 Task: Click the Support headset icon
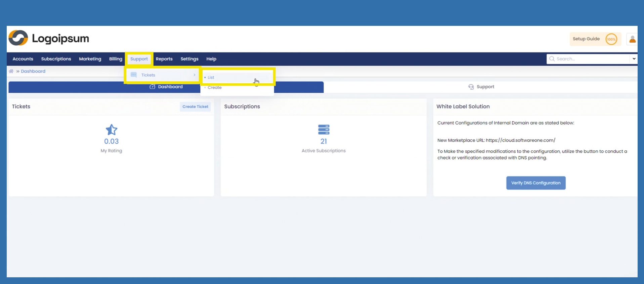coord(471,87)
